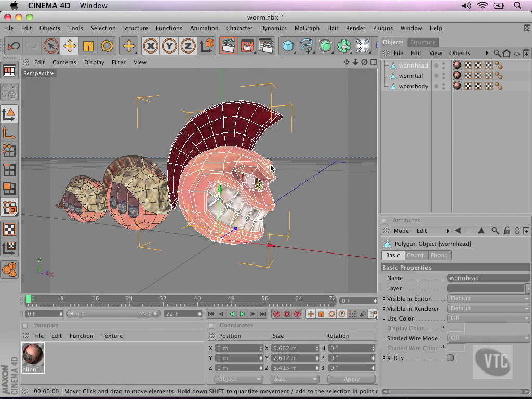Open the Size mode dropdown
This screenshot has width=532, height=399.
[295, 379]
